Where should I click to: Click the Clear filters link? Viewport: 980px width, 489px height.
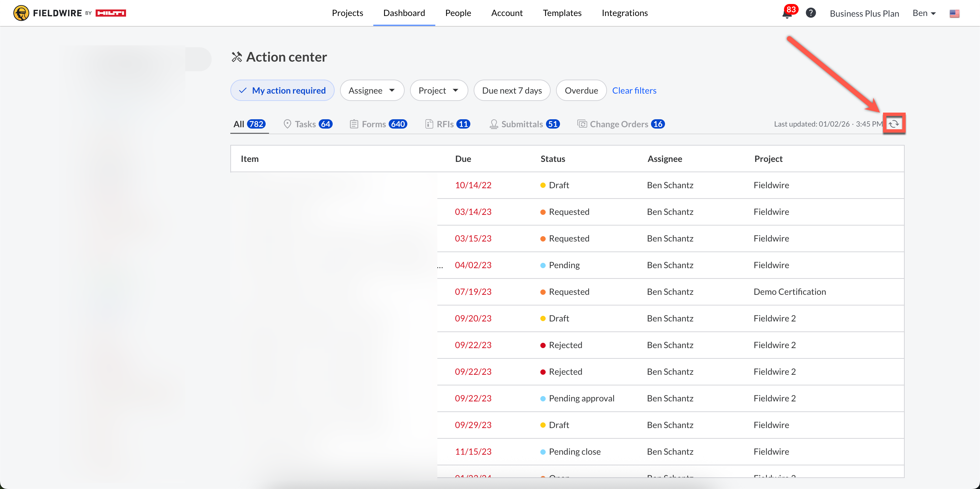click(634, 91)
